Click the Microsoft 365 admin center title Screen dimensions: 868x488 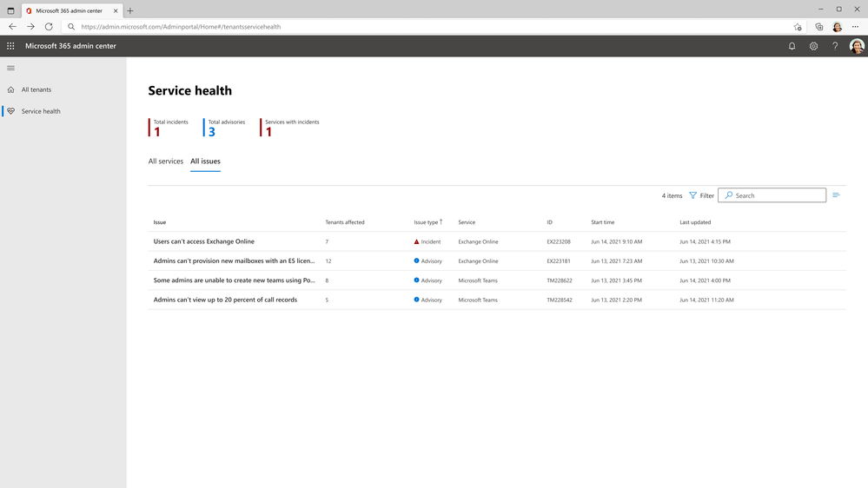pyautogui.click(x=70, y=46)
